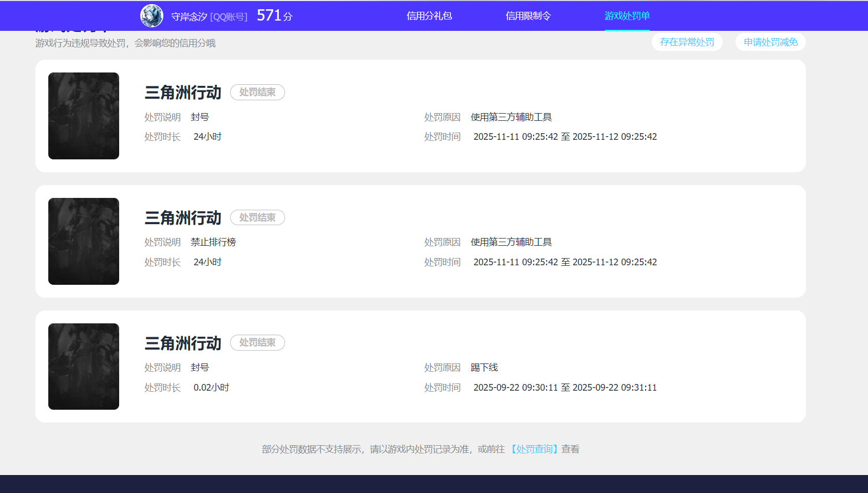Screen dimensions: 868x493
Task: Click the username 守岸念汐 in header
Action: (x=189, y=17)
